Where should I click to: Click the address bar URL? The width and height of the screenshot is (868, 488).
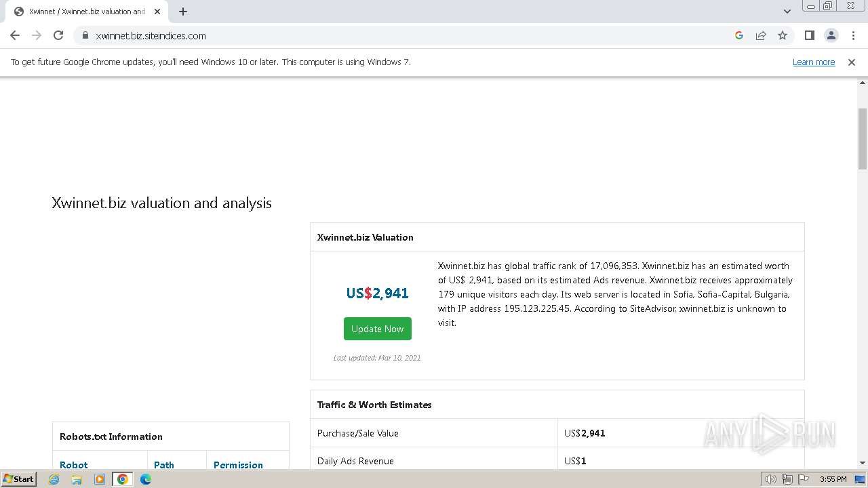pyautogui.click(x=151, y=35)
